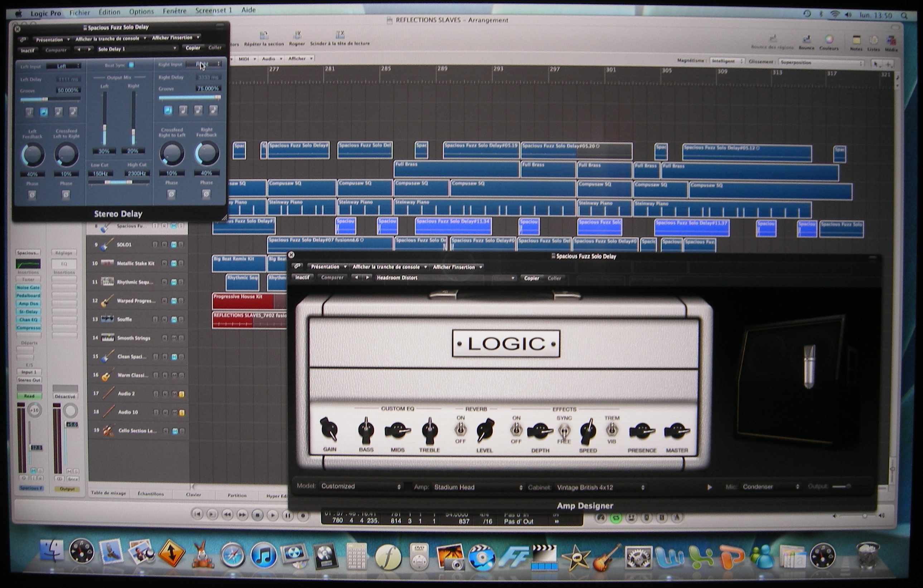Click Inactif bypass button in Amp Designer
Screen dimensions: 923x588
pos(302,278)
